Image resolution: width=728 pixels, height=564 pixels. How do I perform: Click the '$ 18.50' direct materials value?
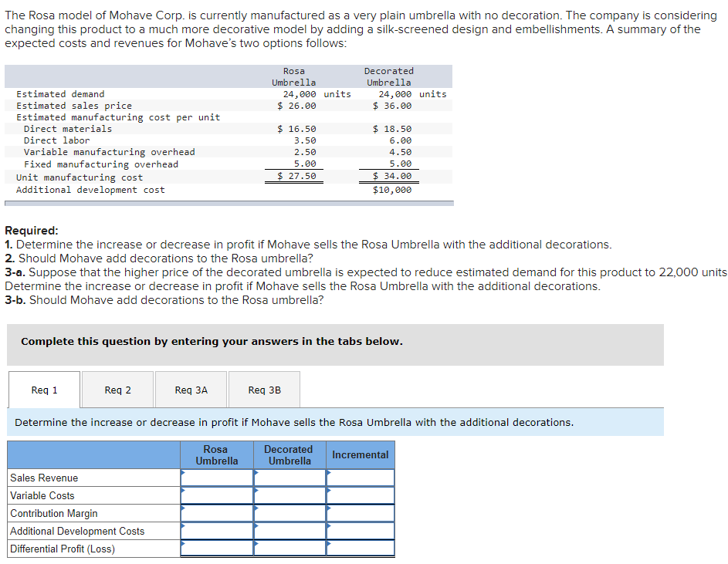[x=392, y=129]
